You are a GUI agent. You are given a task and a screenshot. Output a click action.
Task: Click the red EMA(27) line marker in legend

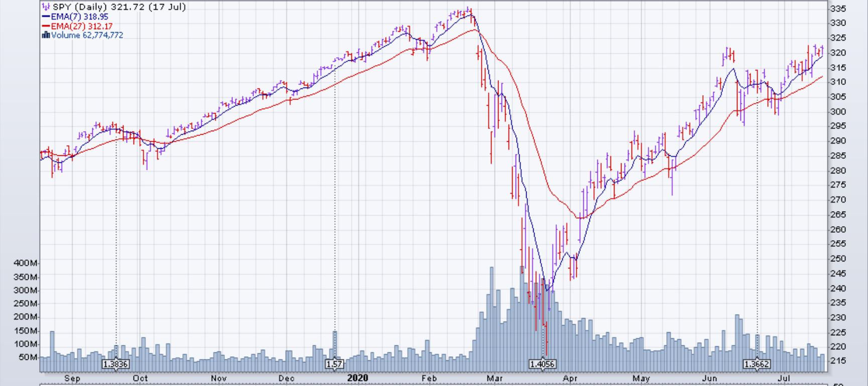pyautogui.click(x=46, y=26)
